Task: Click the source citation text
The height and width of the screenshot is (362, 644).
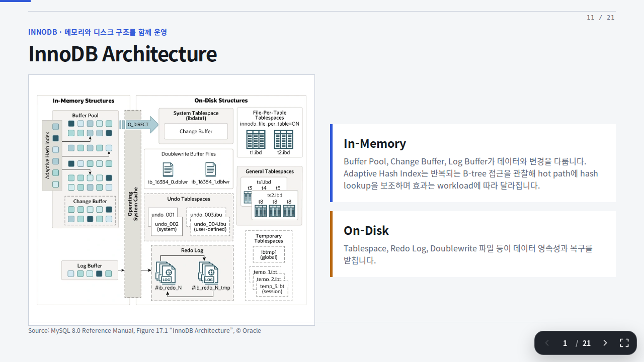Action: (x=144, y=331)
